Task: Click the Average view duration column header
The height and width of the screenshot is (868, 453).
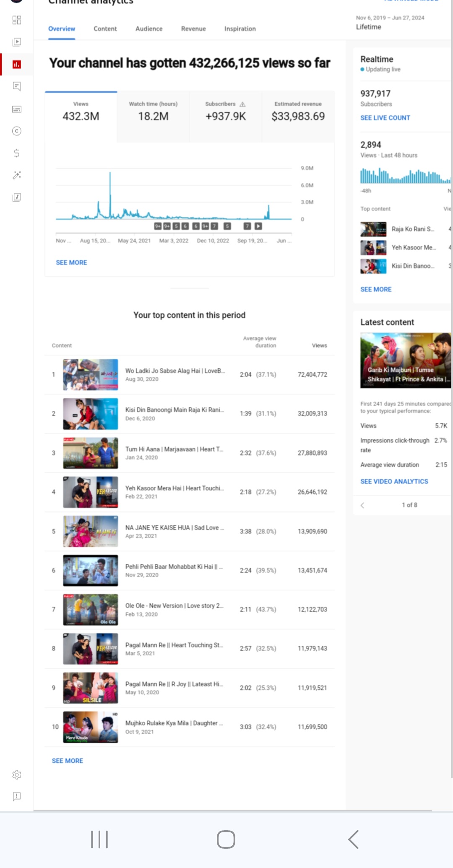Action: coord(260,342)
